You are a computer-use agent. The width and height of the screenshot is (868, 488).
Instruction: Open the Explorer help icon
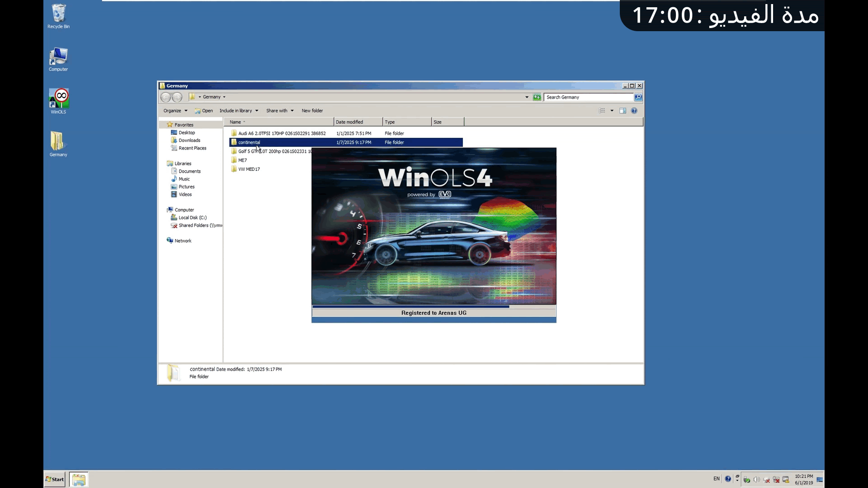point(634,111)
